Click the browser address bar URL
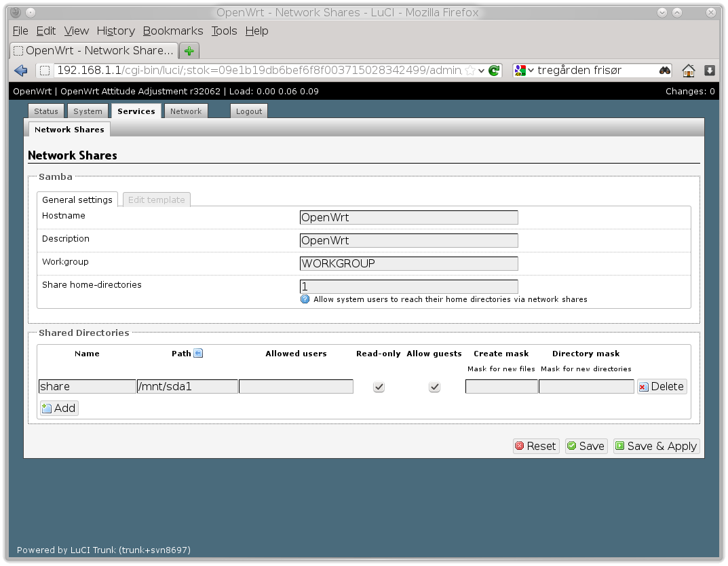Viewport: 728px width, 566px height. [258, 71]
